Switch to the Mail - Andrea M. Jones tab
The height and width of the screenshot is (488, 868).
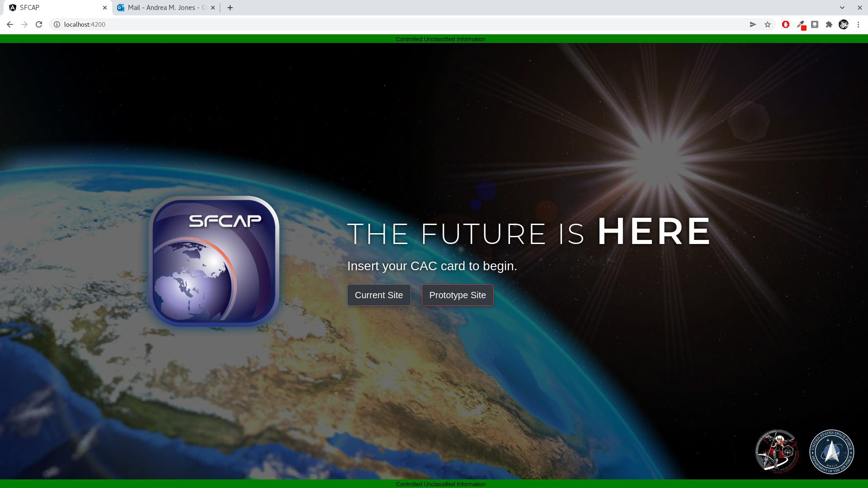point(166,8)
